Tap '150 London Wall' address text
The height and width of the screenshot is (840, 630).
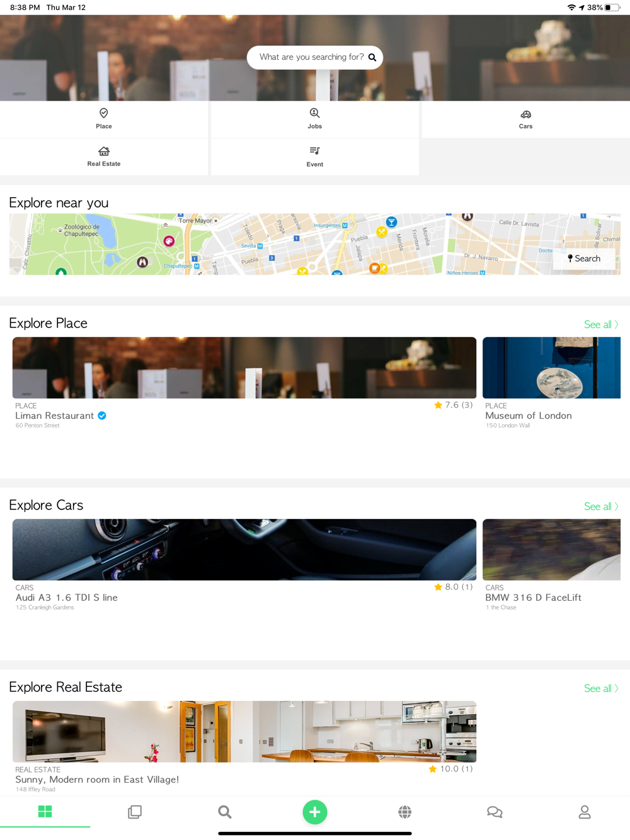point(508,426)
